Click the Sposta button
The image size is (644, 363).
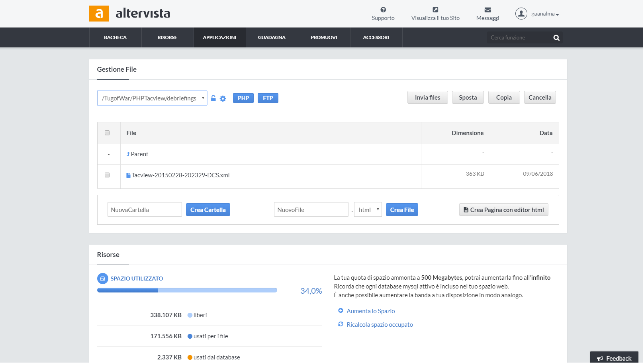468,97
